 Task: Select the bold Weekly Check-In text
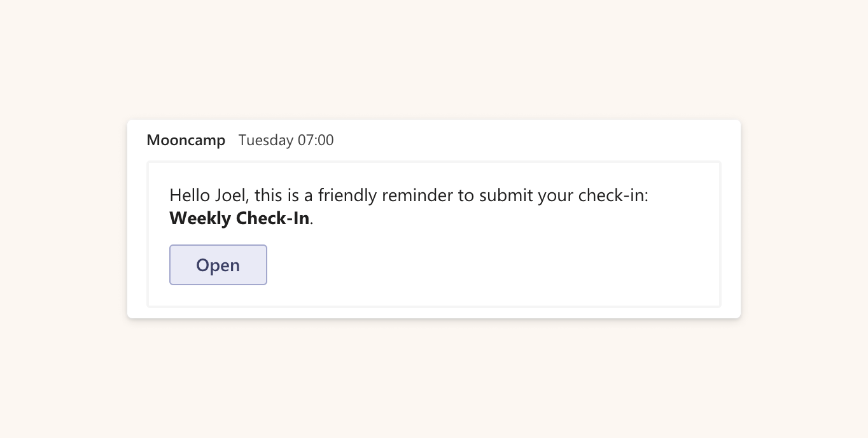click(x=239, y=218)
